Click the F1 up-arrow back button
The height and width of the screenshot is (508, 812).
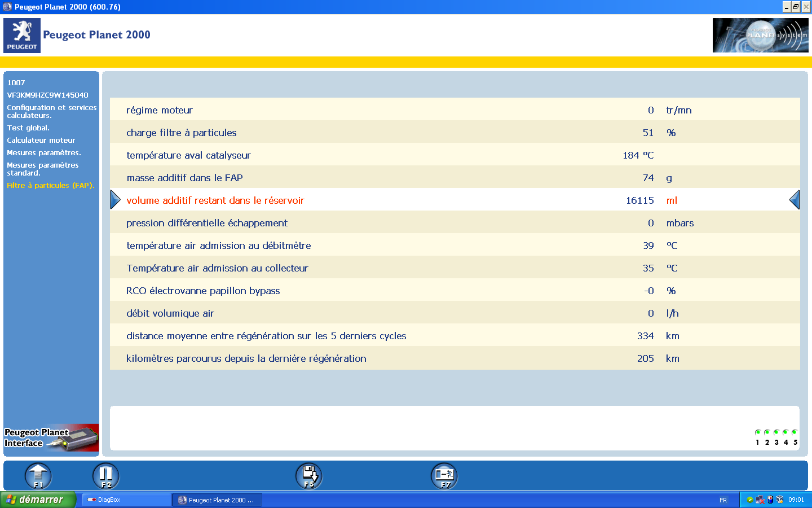[x=38, y=476]
